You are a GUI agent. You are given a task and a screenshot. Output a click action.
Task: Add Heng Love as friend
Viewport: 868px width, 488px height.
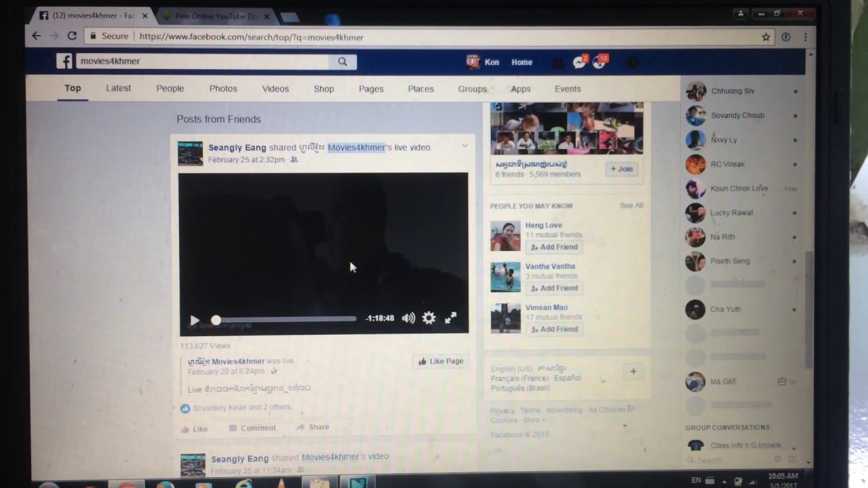pos(554,247)
